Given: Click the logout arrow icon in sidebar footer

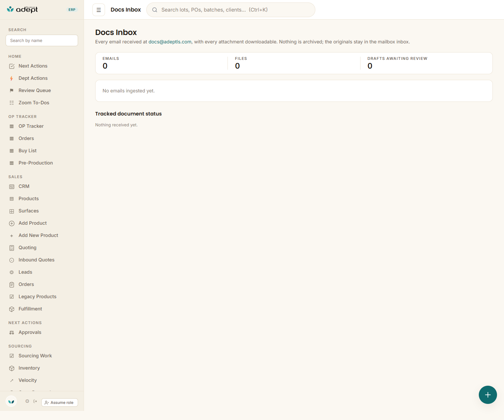Looking at the screenshot, I should 35,401.
